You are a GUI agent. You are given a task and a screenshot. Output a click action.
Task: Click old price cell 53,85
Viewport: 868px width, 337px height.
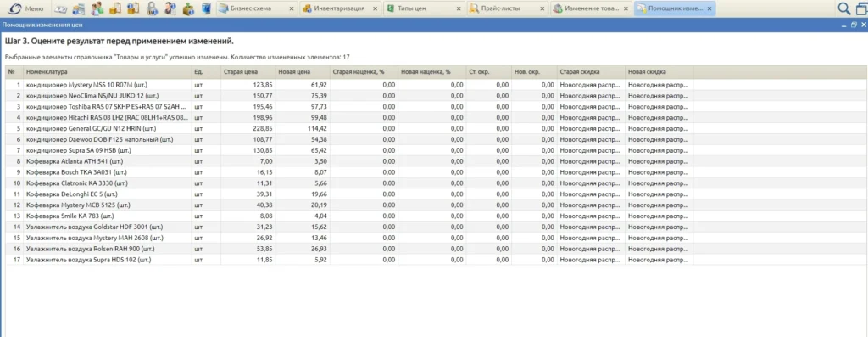click(248, 249)
